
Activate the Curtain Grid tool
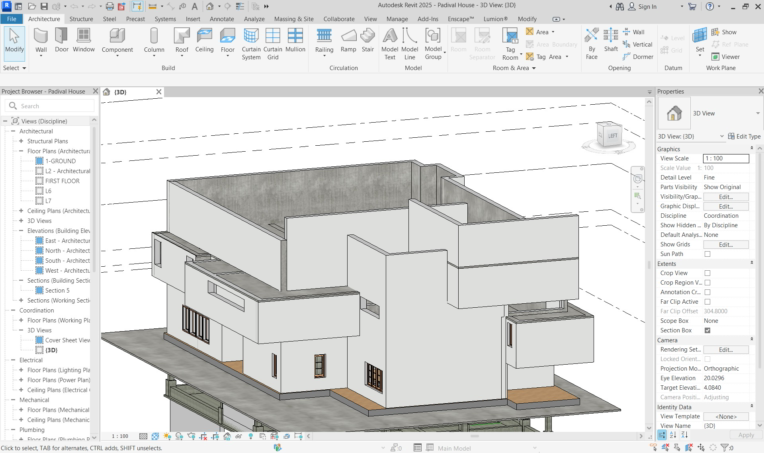tap(273, 44)
